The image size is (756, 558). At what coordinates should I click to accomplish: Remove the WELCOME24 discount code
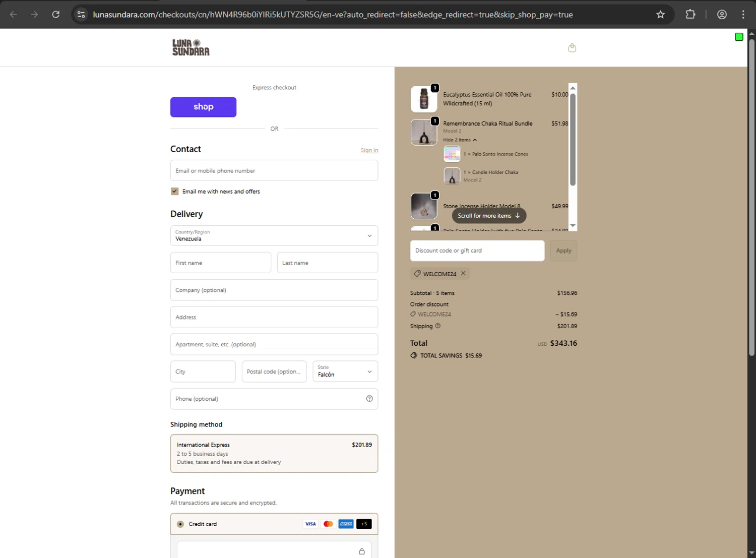pyautogui.click(x=463, y=273)
